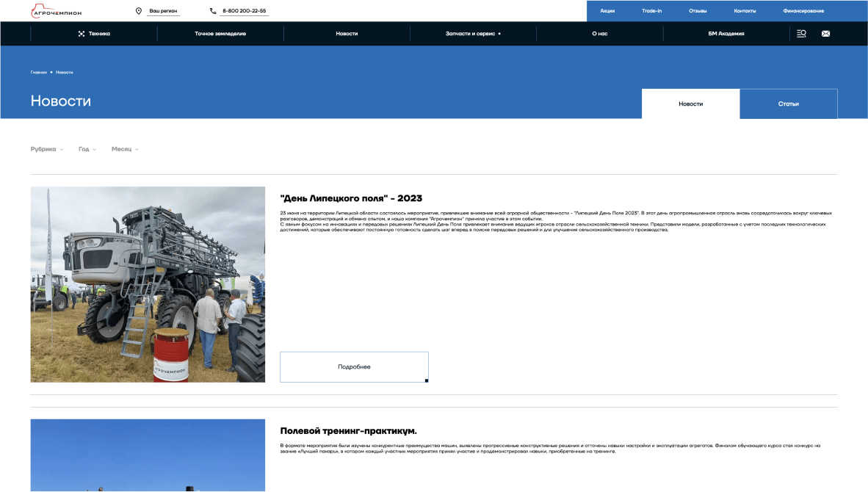Screen dimensions: 868x492
Task: Open the Trade-in link
Action: [x=651, y=11]
